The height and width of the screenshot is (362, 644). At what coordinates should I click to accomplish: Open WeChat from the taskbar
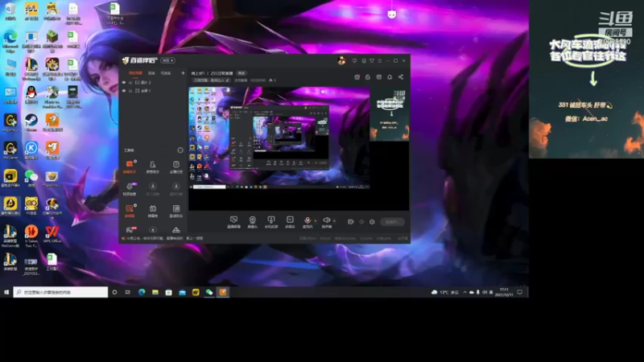pyautogui.click(x=209, y=292)
